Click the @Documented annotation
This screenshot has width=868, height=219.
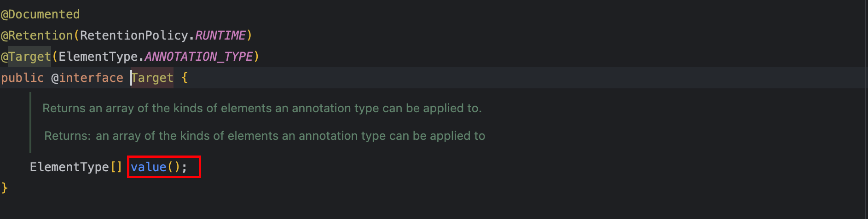coord(41,15)
